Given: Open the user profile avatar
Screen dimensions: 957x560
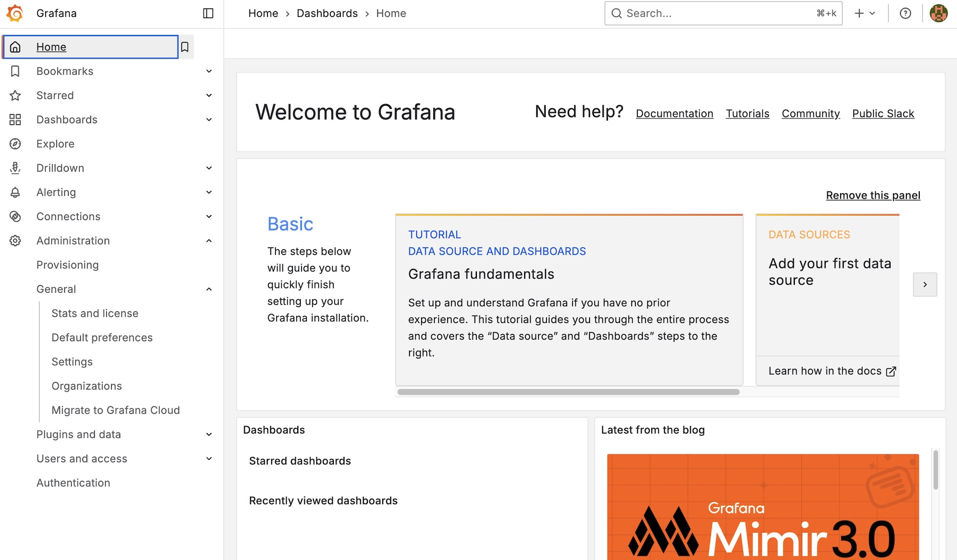Looking at the screenshot, I should click(x=938, y=13).
